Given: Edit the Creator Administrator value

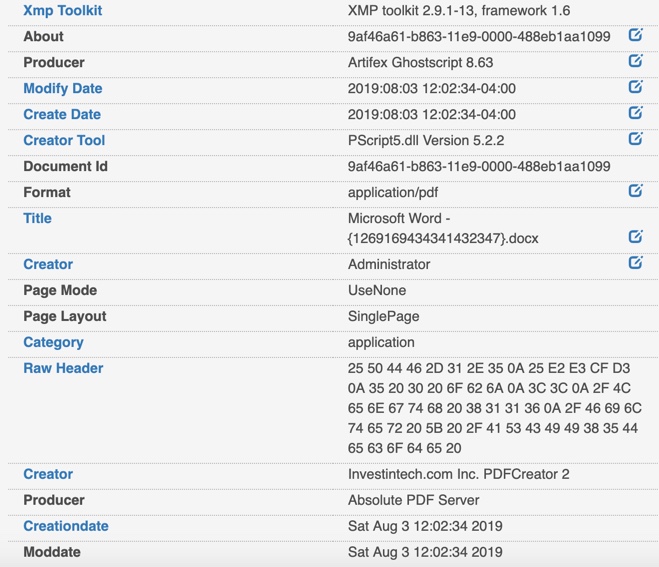Looking at the screenshot, I should (x=635, y=263).
